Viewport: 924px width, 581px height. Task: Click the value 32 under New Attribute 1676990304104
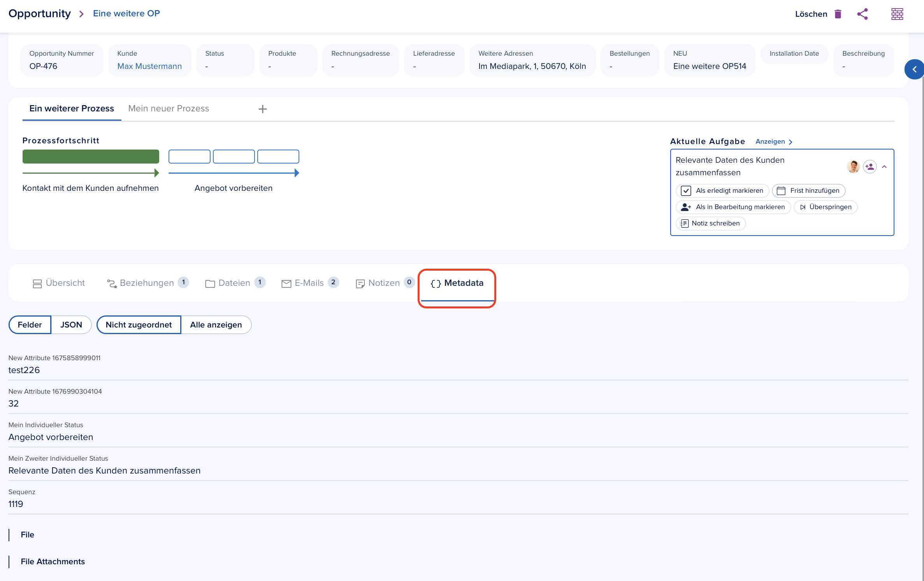click(x=14, y=403)
